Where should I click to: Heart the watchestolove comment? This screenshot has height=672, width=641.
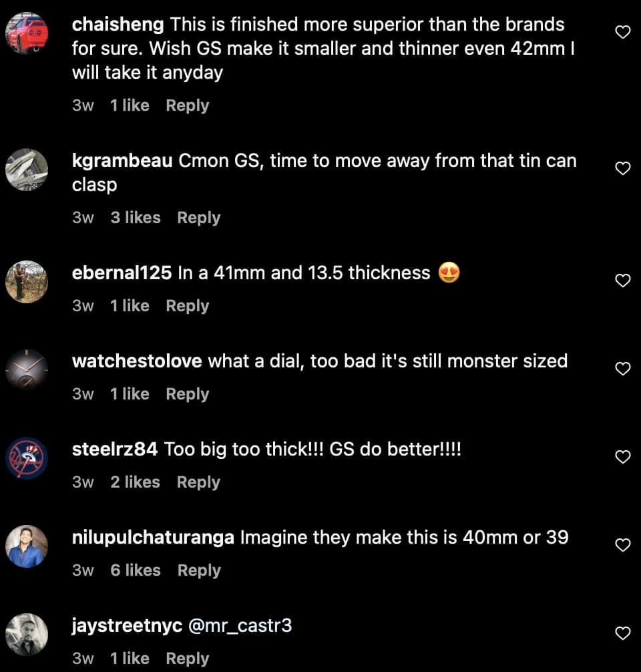click(x=622, y=369)
